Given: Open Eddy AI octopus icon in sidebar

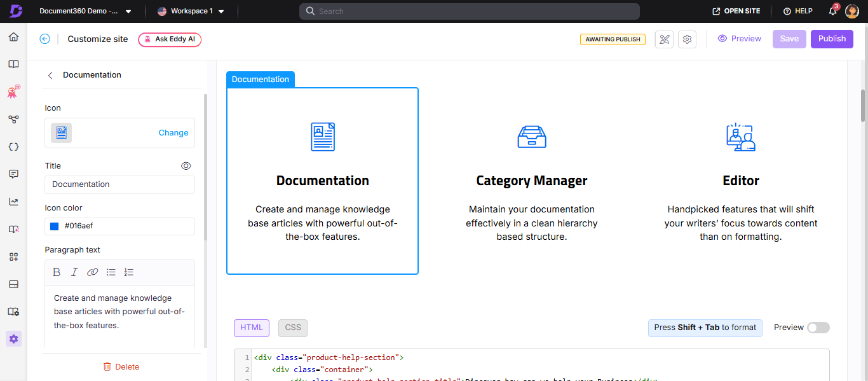Looking at the screenshot, I should [13, 92].
